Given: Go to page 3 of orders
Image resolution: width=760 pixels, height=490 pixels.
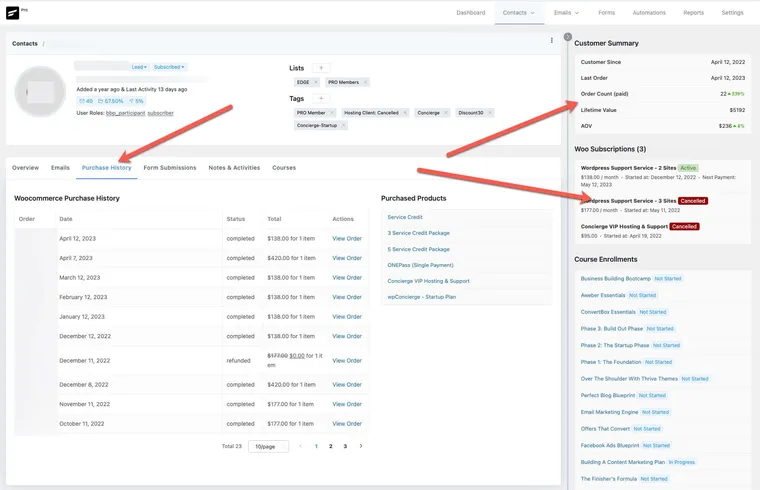Looking at the screenshot, I should [x=345, y=446].
